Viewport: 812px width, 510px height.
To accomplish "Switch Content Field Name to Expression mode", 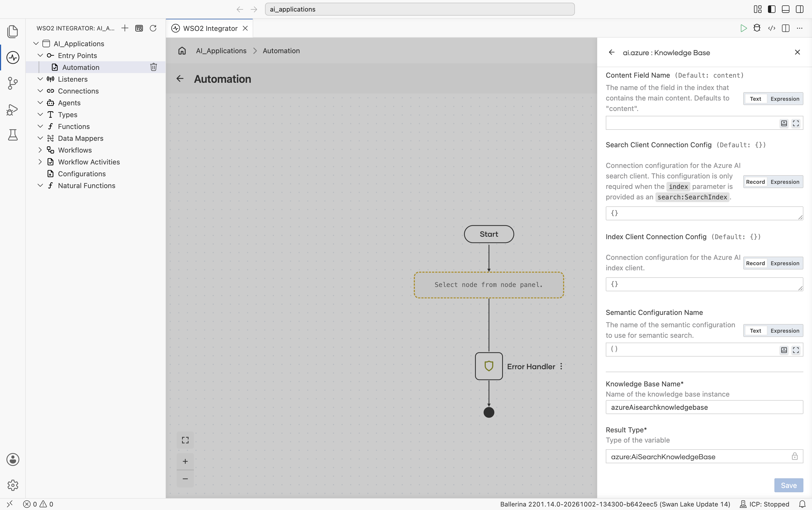I will click(785, 99).
